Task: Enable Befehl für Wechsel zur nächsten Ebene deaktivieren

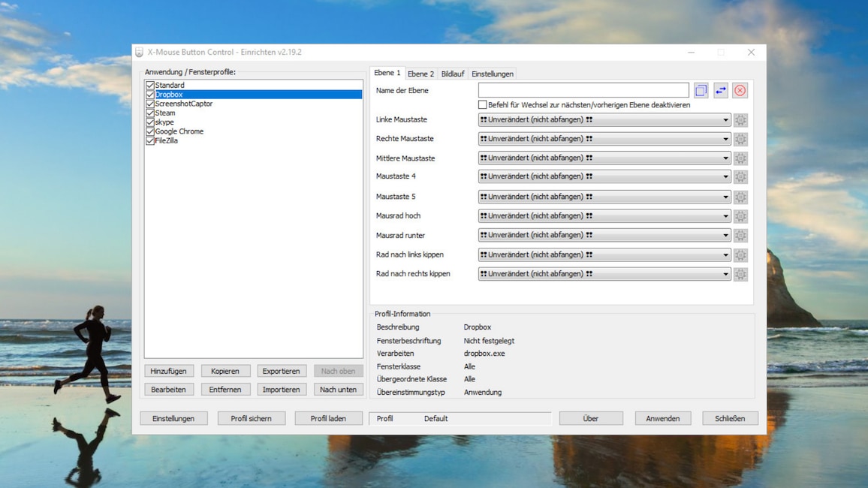Action: (482, 104)
